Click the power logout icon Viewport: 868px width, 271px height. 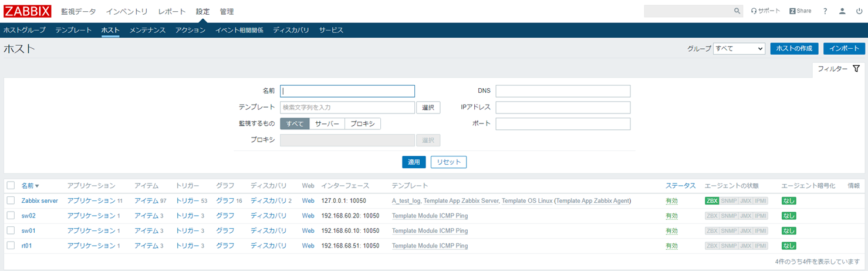tap(859, 11)
